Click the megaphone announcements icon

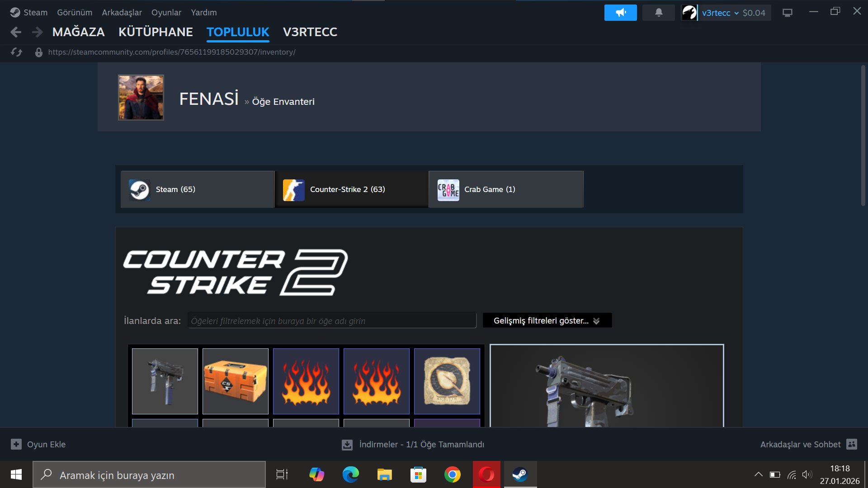(620, 13)
